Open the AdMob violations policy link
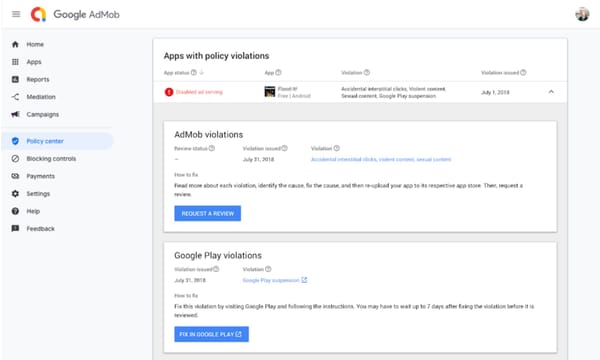Viewport: 600px width, 360px height. (x=381, y=160)
